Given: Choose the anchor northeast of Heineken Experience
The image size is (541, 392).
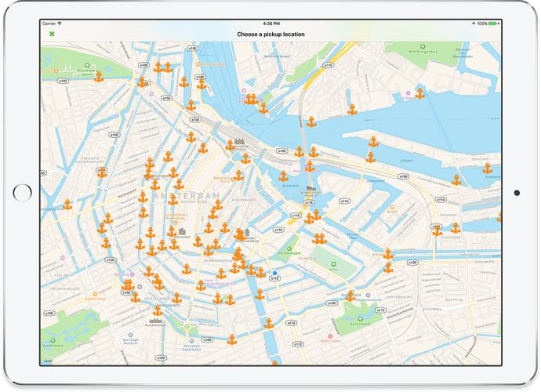Looking at the screenshot, I should click(x=232, y=339).
